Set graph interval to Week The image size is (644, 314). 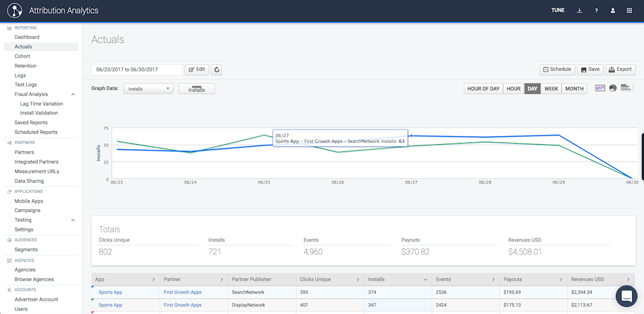pyautogui.click(x=551, y=89)
